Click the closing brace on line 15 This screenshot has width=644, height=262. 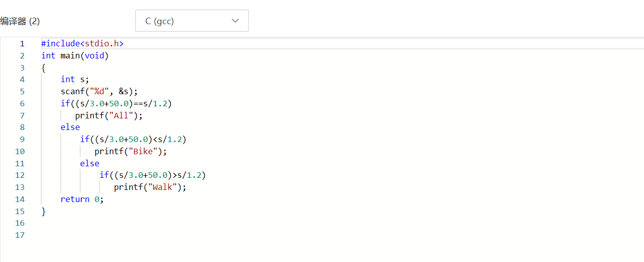click(x=43, y=211)
